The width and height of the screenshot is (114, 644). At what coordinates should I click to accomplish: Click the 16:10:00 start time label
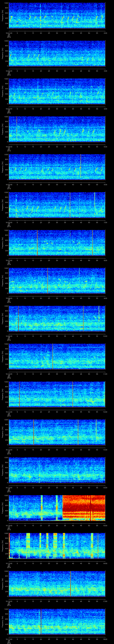point(9,374)
